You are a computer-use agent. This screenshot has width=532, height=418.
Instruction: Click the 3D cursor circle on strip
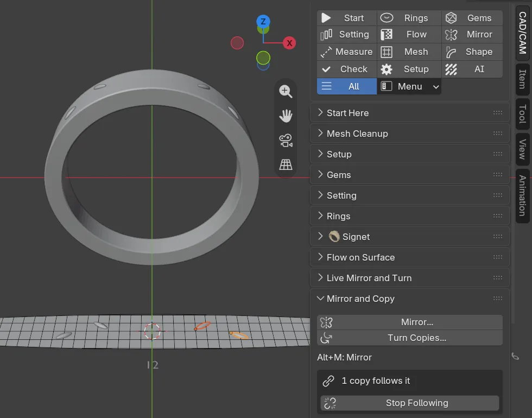pos(152,331)
